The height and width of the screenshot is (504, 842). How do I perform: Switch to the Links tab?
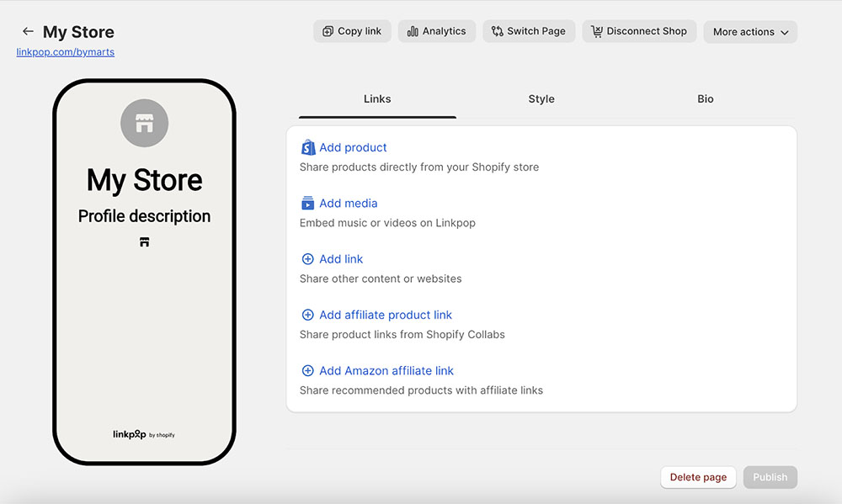[x=377, y=99]
